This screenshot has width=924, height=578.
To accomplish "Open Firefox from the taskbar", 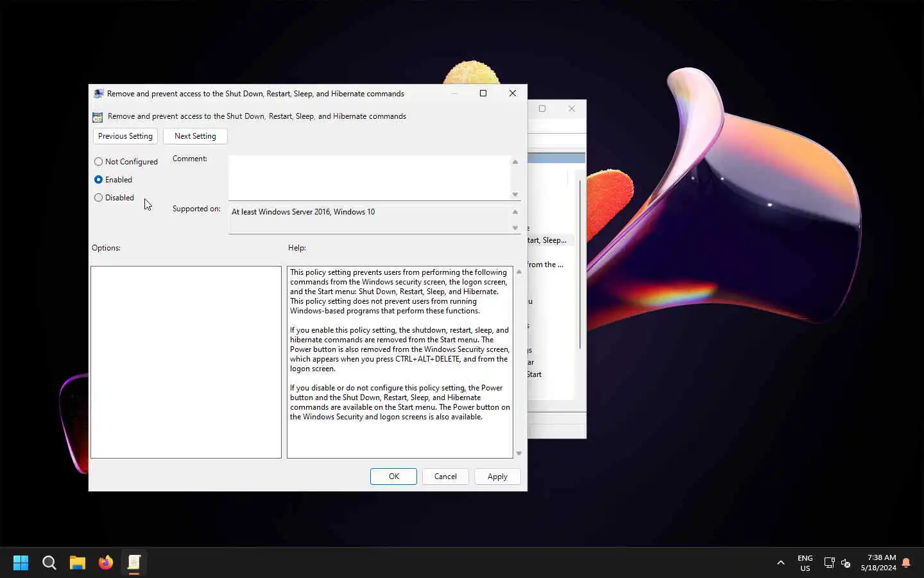I will point(106,563).
